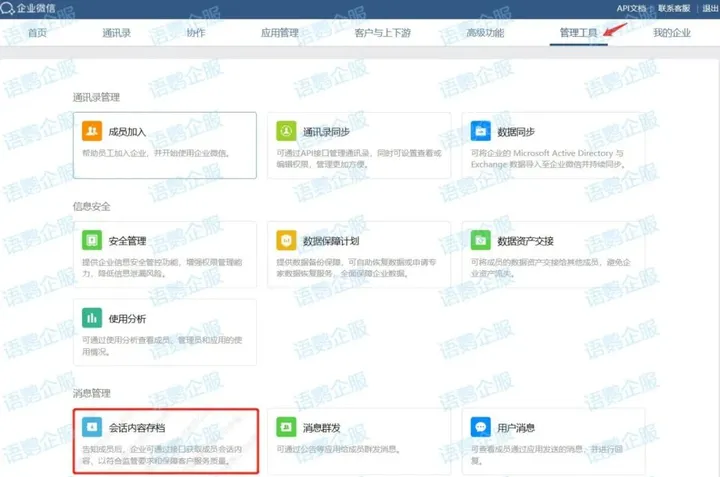Open the 通讯录 tab
Viewport: 720px width, 477px height.
tap(116, 33)
